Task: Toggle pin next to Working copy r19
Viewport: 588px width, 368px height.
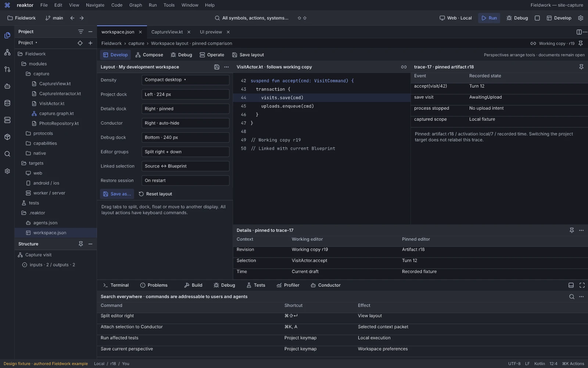Action: pyautogui.click(x=581, y=43)
